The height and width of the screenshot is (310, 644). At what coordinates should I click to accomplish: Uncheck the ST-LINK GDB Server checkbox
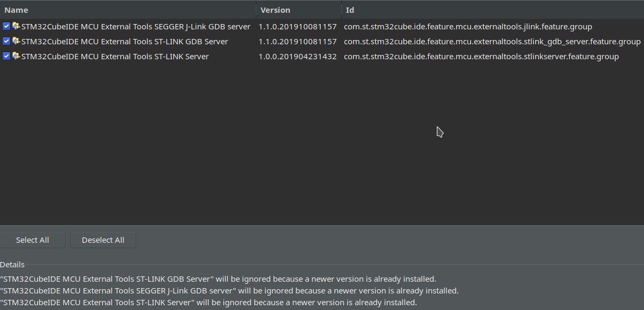point(6,41)
